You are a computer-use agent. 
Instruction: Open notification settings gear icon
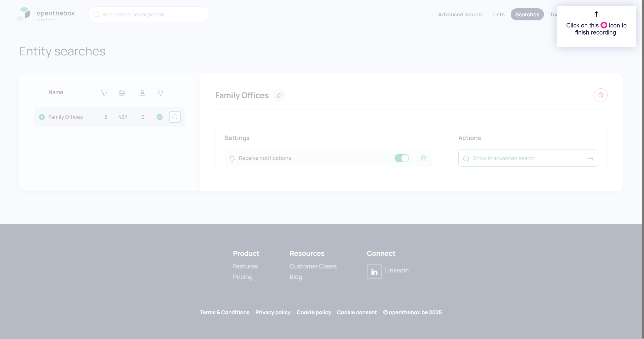tap(424, 158)
